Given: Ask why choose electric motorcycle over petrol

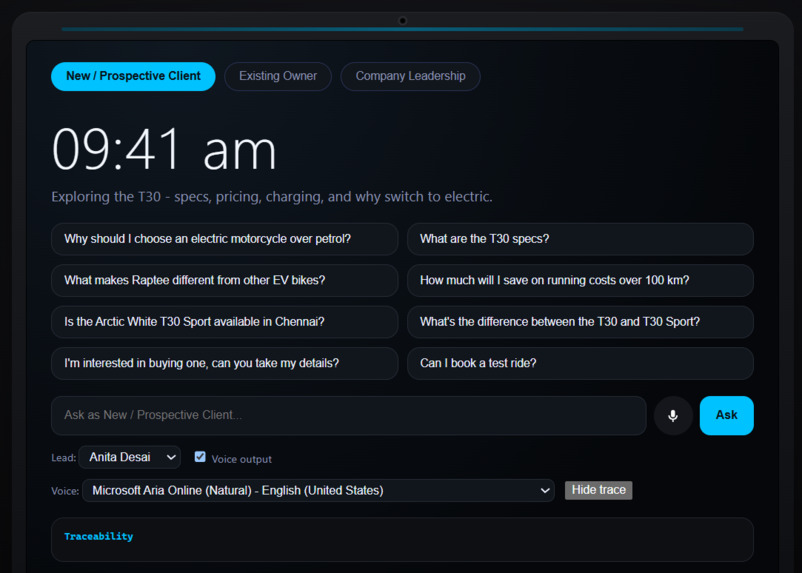Looking at the screenshot, I should [x=225, y=239].
